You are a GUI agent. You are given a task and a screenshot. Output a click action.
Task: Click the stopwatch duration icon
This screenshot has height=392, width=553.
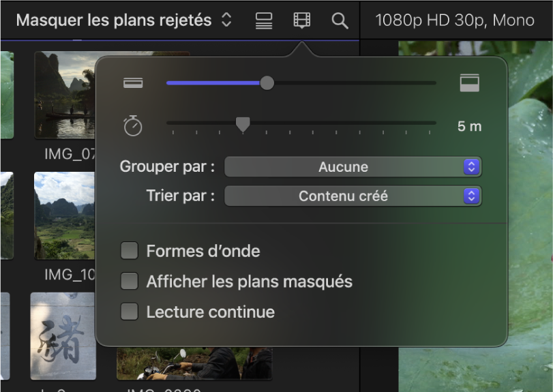click(133, 126)
